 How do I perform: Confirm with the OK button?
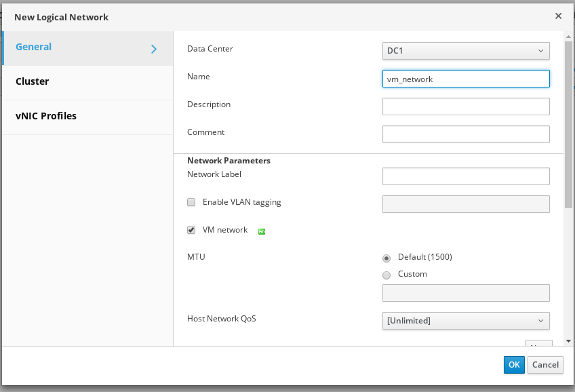tap(514, 365)
